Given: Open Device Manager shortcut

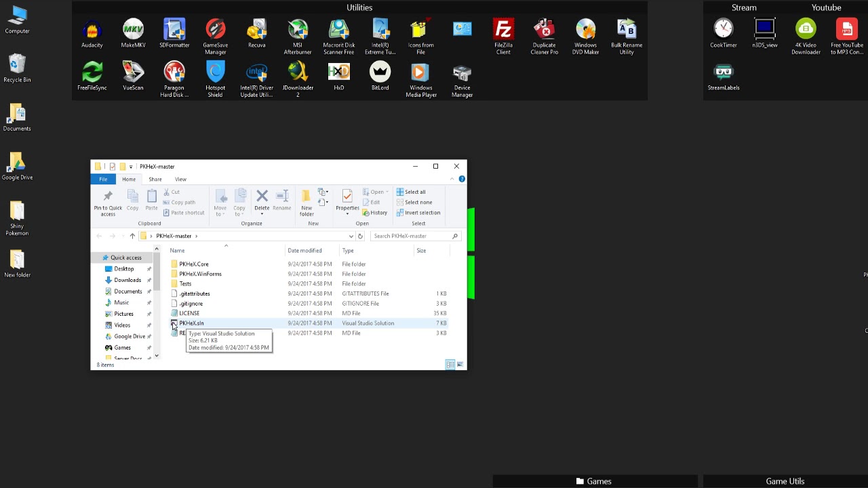Looking at the screenshot, I should click(x=462, y=80).
